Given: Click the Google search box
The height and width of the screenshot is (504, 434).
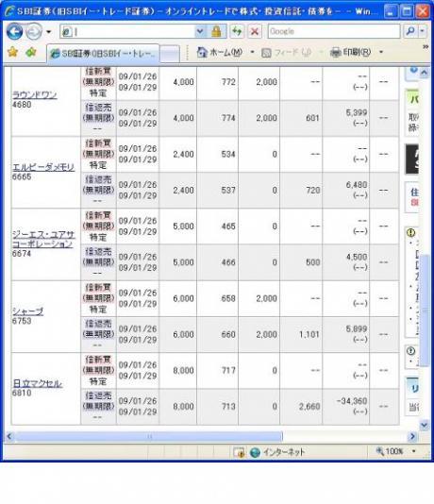Looking at the screenshot, I should [334, 31].
